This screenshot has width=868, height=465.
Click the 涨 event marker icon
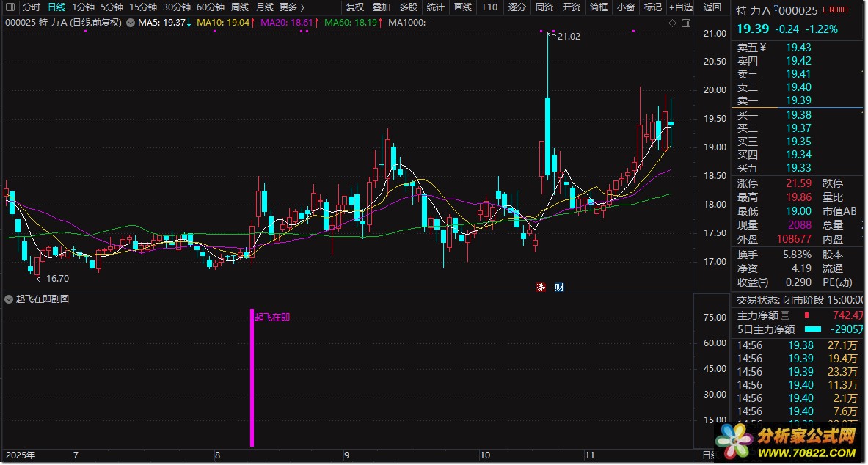(x=541, y=287)
